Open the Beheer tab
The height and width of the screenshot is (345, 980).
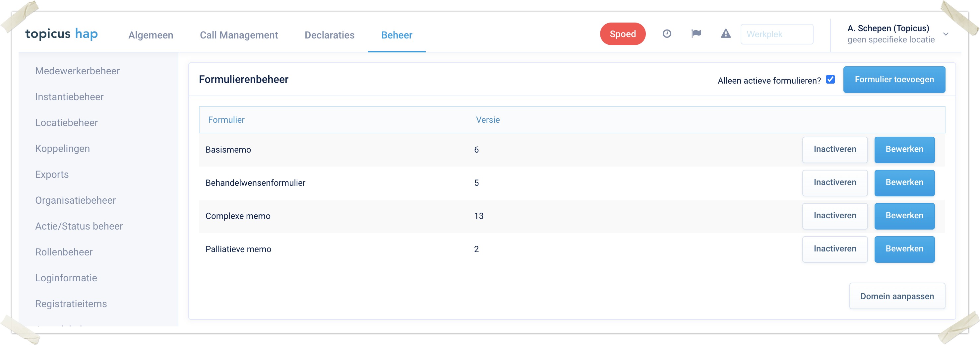[397, 35]
